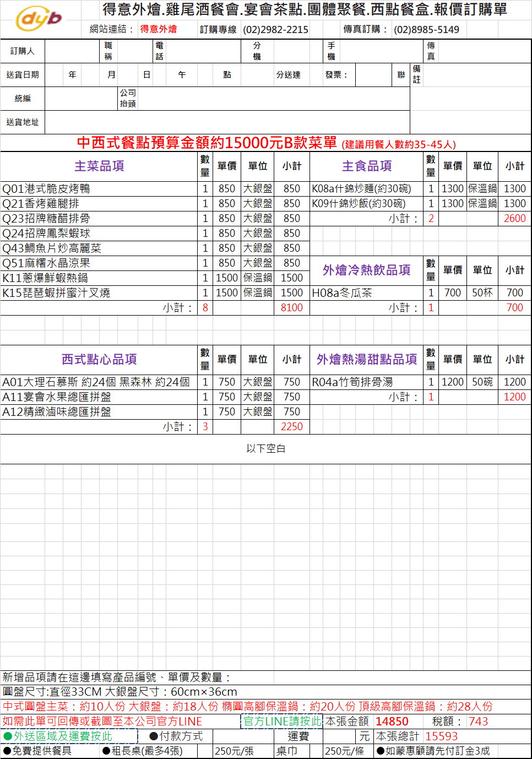Select the 以下空白 cell

(266, 448)
